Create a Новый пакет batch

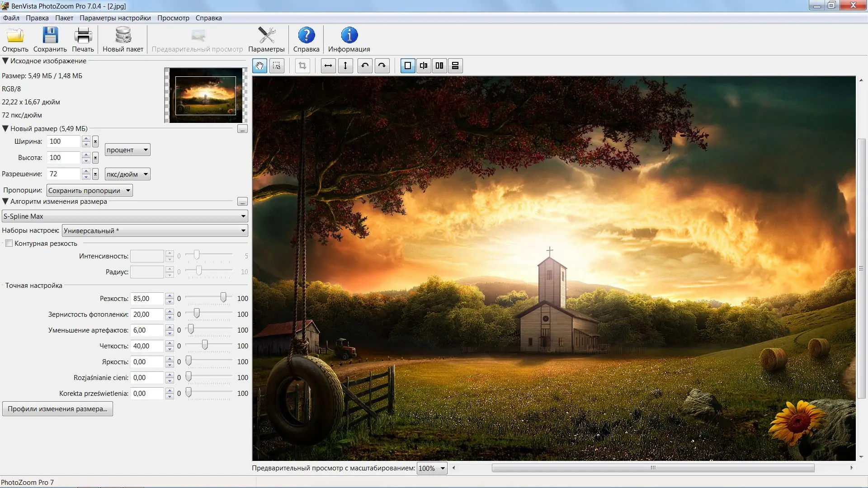pyautogui.click(x=122, y=38)
